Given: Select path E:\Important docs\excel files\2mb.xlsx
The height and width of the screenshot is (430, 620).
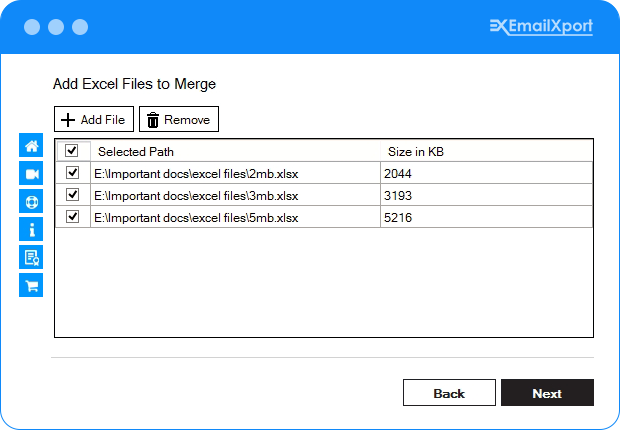Looking at the screenshot, I should (x=196, y=174).
